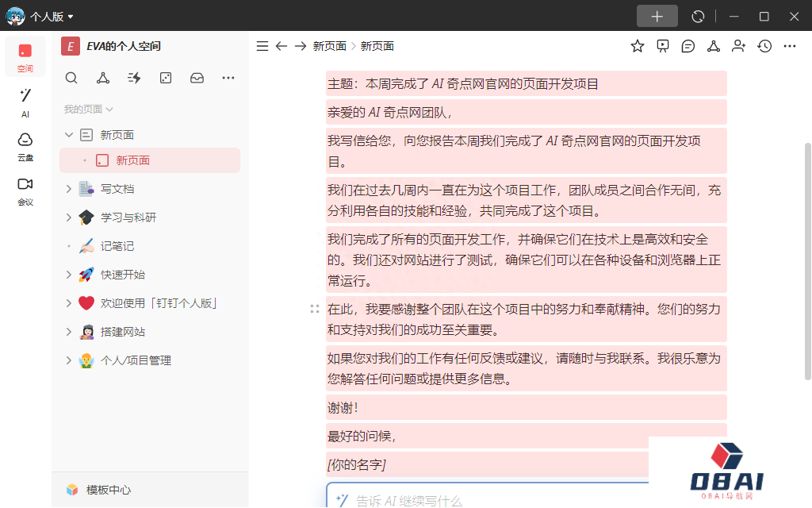Open the comments icon in page toolbar

point(688,46)
